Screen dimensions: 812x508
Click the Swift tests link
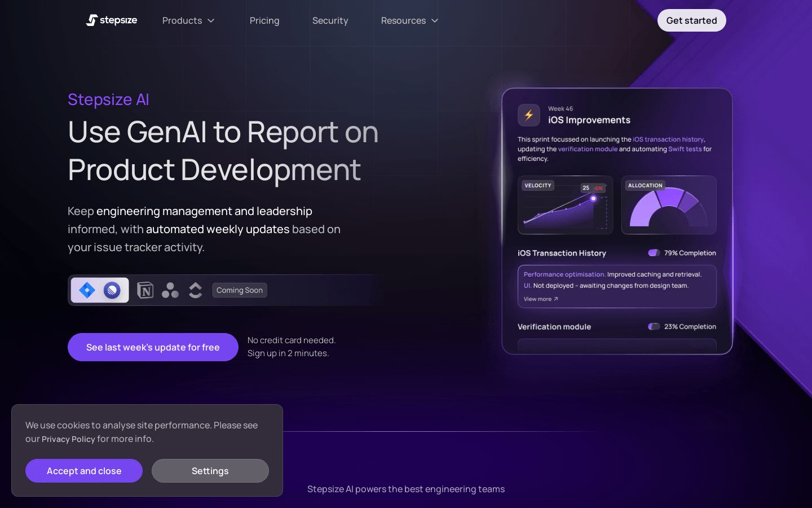coord(685,149)
